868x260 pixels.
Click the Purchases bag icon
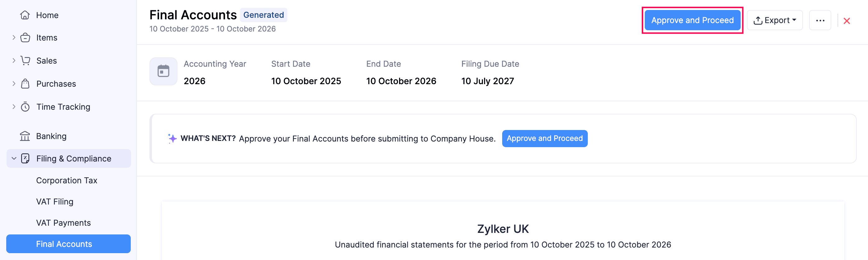coord(25,84)
